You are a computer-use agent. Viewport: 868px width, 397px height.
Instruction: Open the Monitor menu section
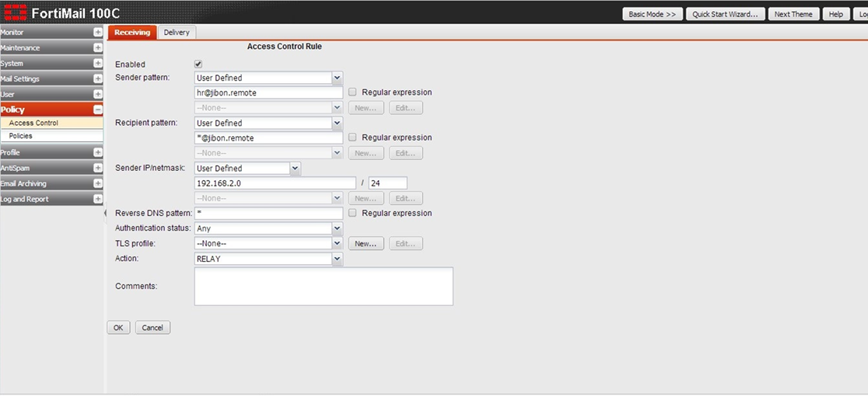click(x=51, y=33)
